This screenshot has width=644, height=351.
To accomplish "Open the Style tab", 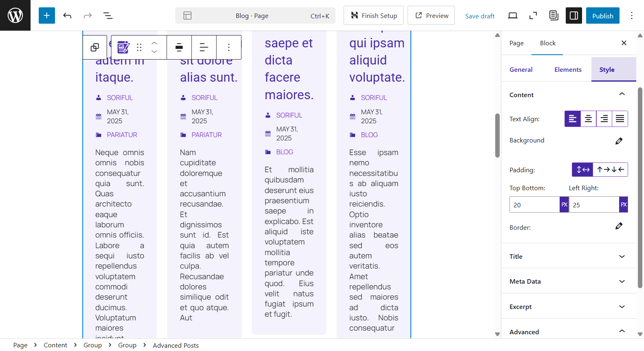I will [613, 69].
